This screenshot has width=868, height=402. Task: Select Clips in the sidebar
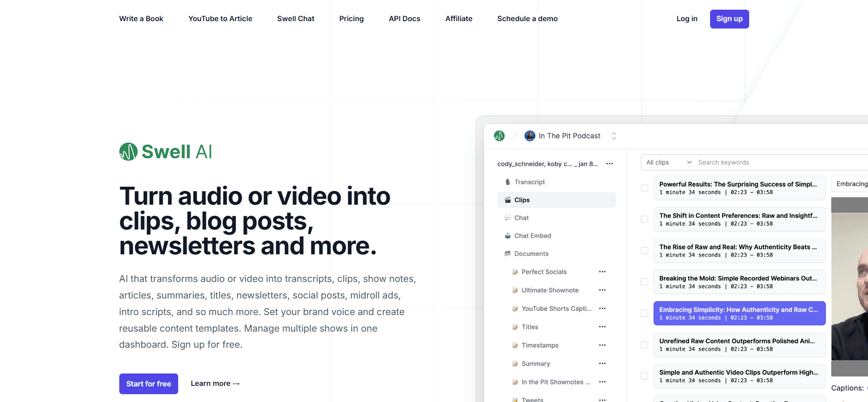tap(556, 200)
